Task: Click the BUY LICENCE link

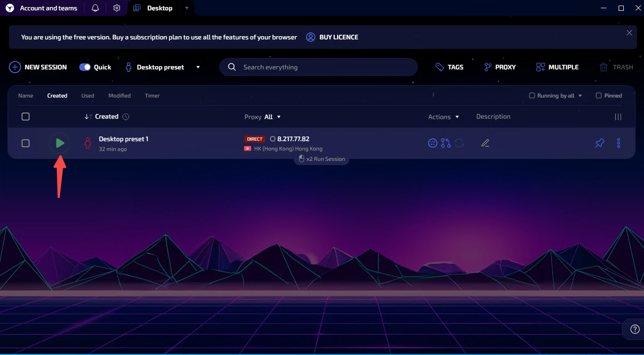Action: pyautogui.click(x=338, y=37)
